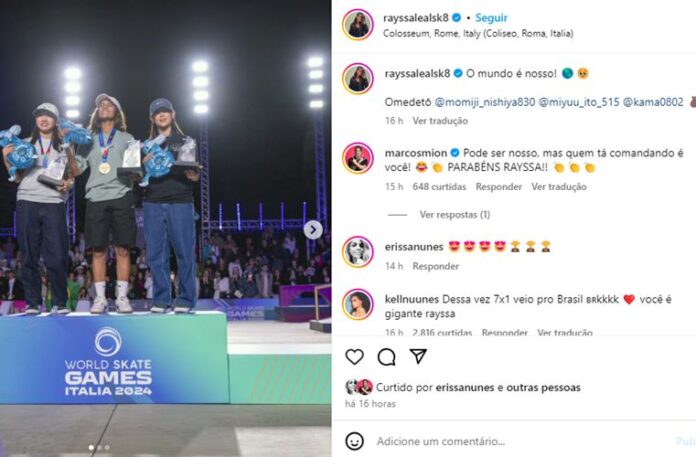Open @momiji_nishiya830 mention
Viewport: 696px width, 457px height.
point(485,102)
